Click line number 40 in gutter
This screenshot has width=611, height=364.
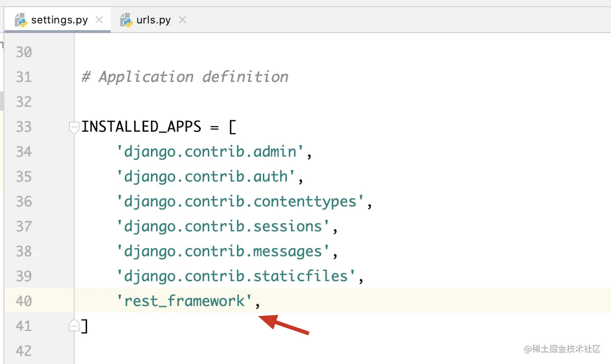point(24,301)
